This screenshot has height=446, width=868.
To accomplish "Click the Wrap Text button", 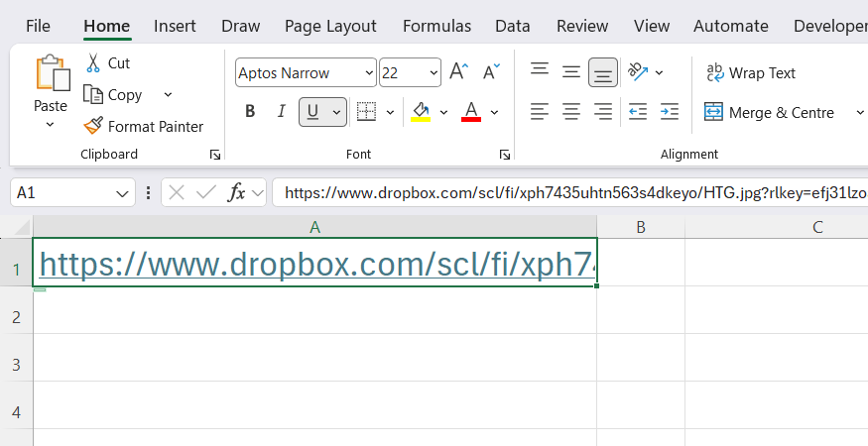I will point(751,73).
